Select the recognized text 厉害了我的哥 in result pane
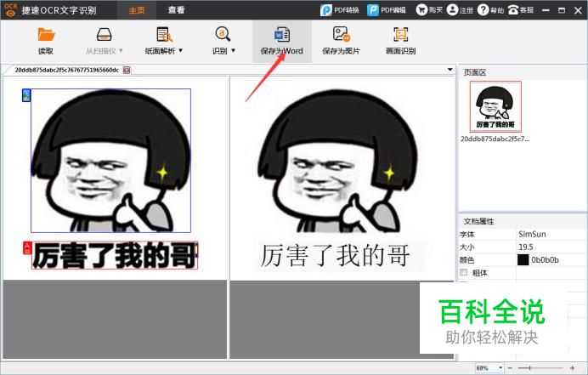 tap(335, 256)
